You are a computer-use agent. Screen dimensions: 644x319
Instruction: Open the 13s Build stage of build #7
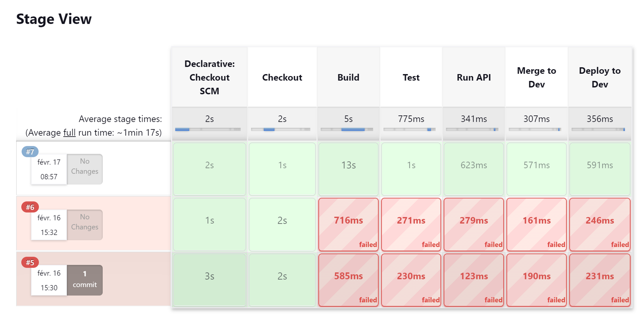[x=348, y=169]
